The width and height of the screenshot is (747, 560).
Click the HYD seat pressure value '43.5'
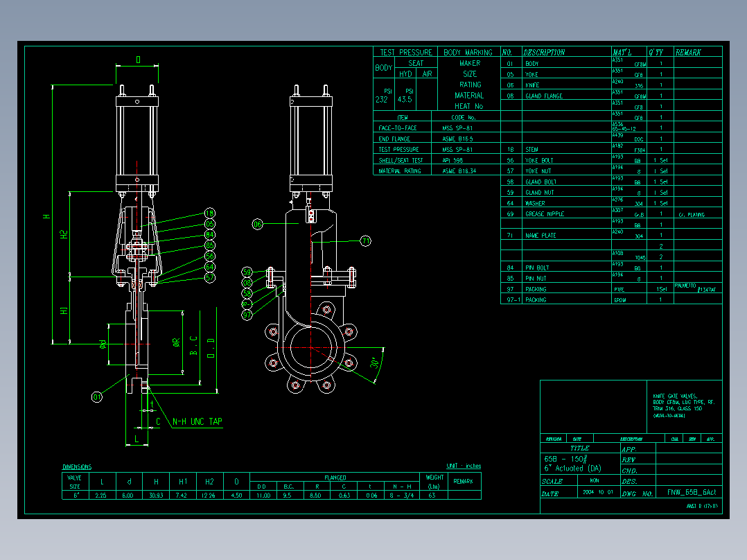click(x=405, y=100)
